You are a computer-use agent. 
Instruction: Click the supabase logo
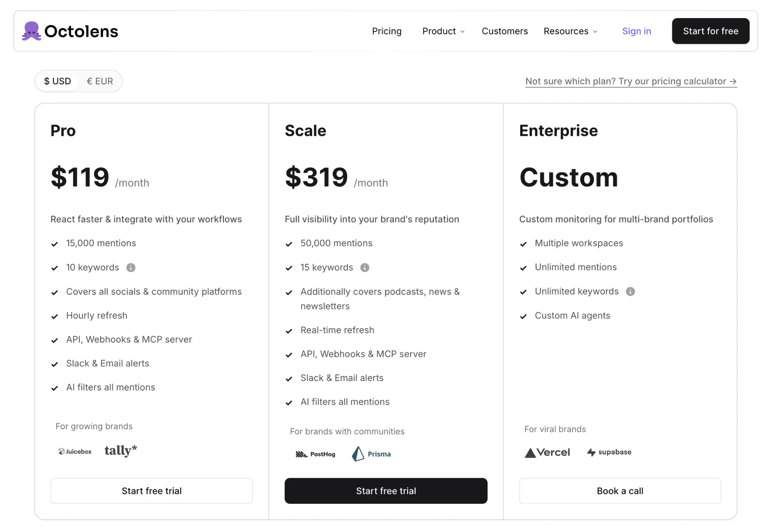(x=609, y=452)
